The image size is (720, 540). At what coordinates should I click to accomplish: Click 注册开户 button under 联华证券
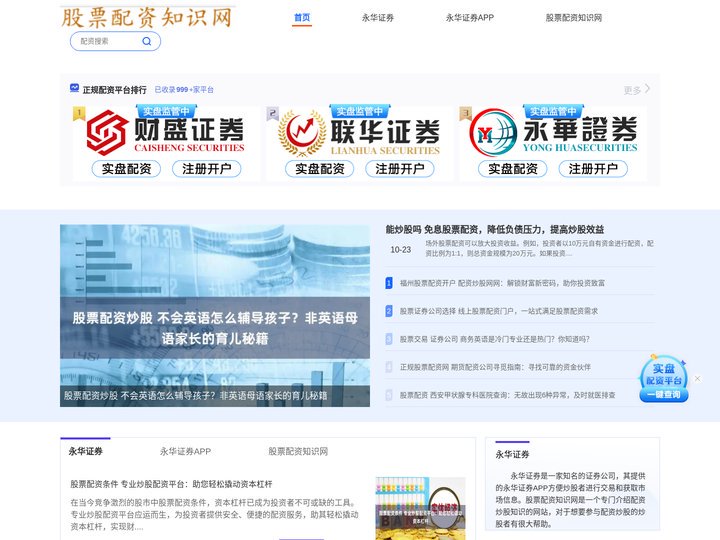[x=400, y=169]
